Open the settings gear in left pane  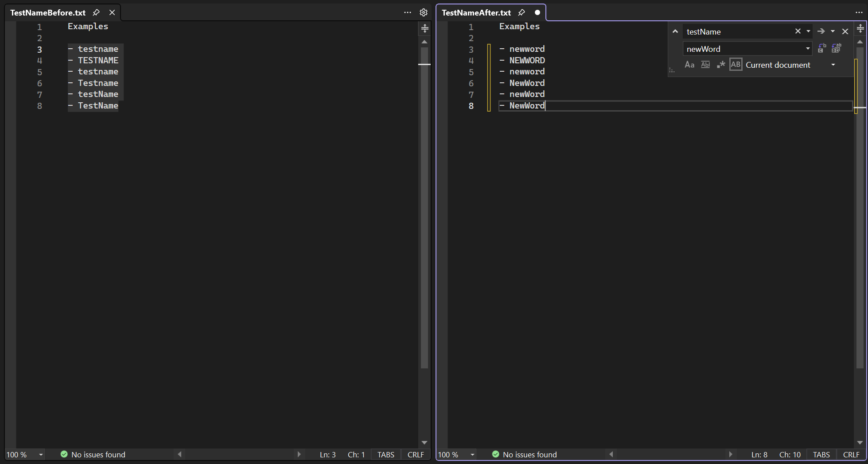[x=424, y=12]
